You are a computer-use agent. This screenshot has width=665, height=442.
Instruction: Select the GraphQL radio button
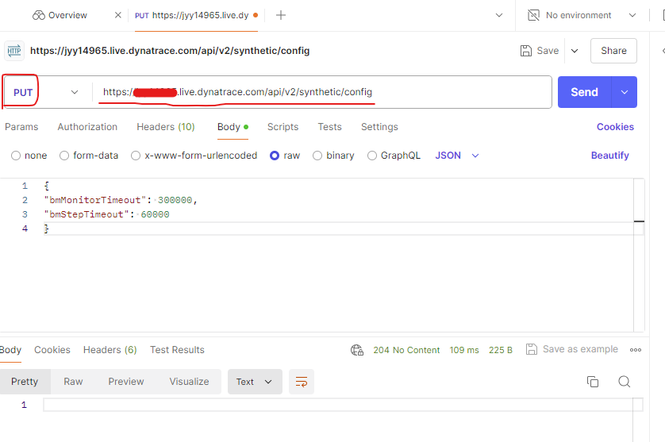[372, 156]
